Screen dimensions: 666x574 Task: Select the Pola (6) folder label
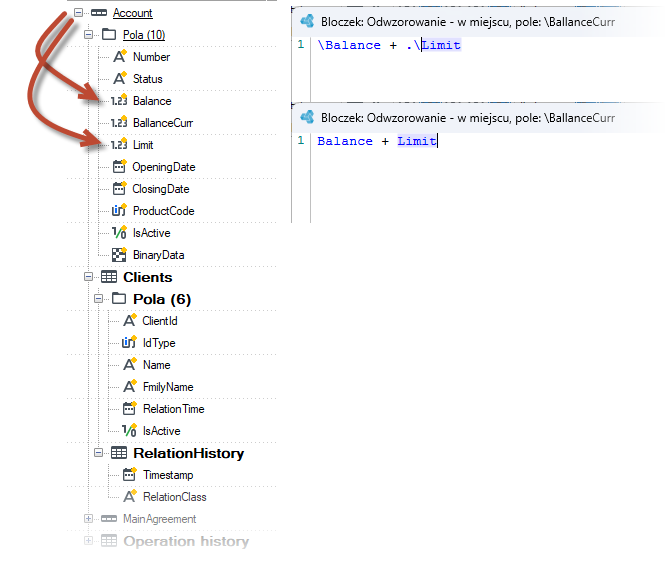[x=162, y=299]
